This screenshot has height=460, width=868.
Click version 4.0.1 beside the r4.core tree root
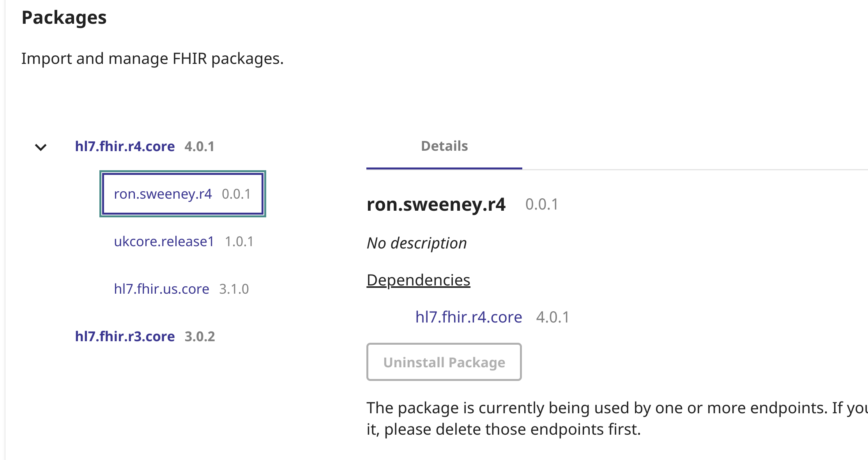[200, 146]
